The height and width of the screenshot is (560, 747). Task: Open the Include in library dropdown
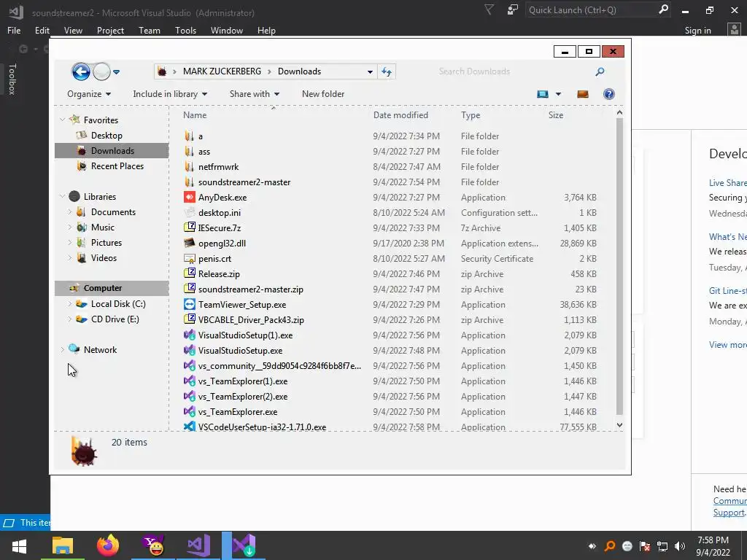[x=170, y=94]
